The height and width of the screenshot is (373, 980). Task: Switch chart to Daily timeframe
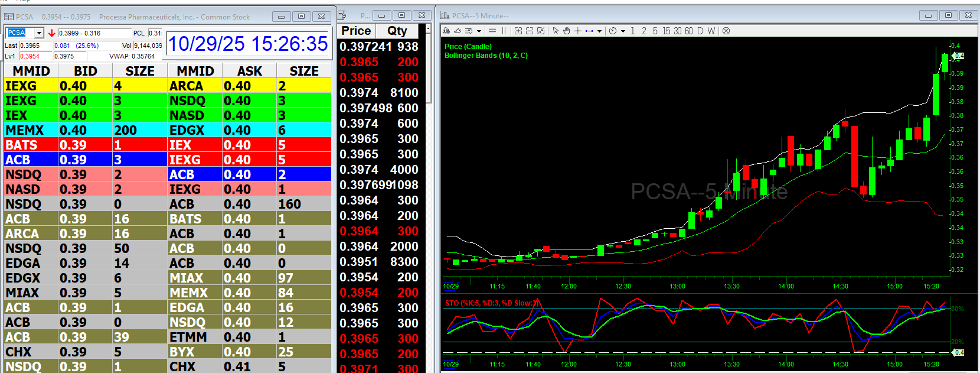coord(700,31)
